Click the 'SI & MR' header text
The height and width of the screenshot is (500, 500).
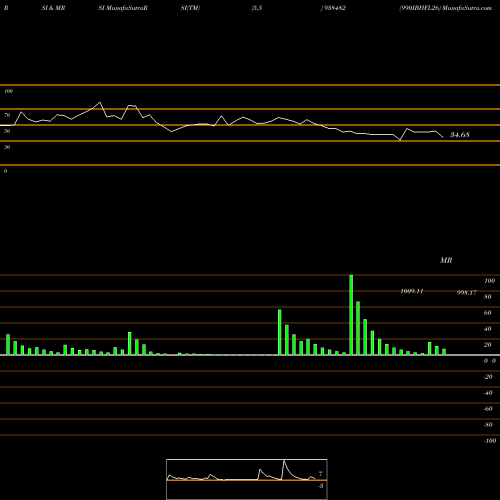(x=53, y=8)
